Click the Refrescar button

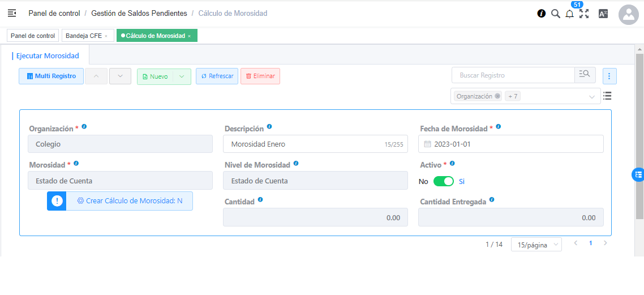pos(217,76)
